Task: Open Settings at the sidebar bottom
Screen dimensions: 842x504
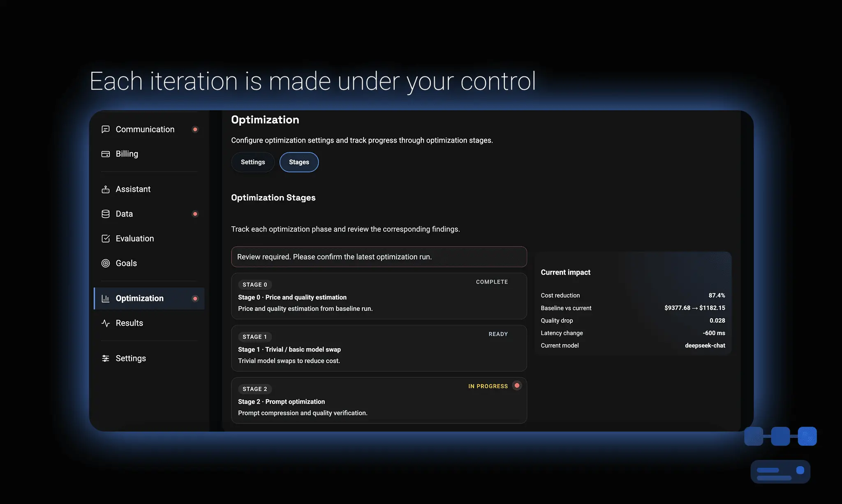Action: (x=149, y=358)
